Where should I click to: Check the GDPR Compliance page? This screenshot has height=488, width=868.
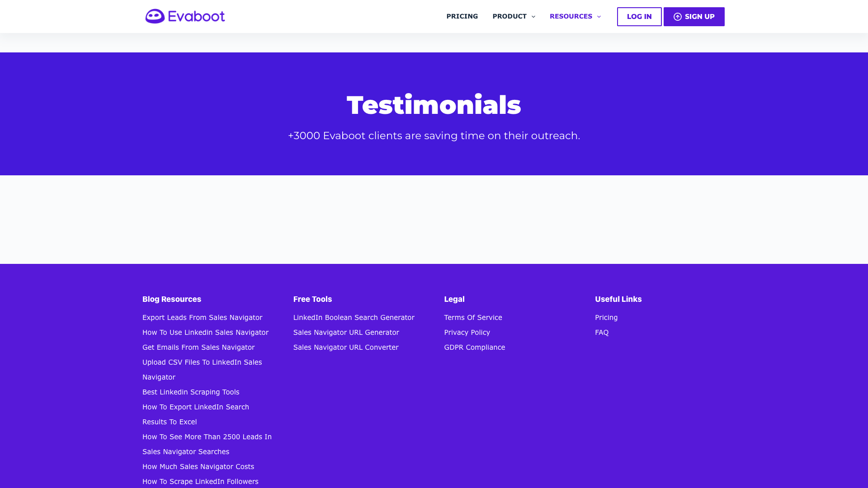coord(475,347)
